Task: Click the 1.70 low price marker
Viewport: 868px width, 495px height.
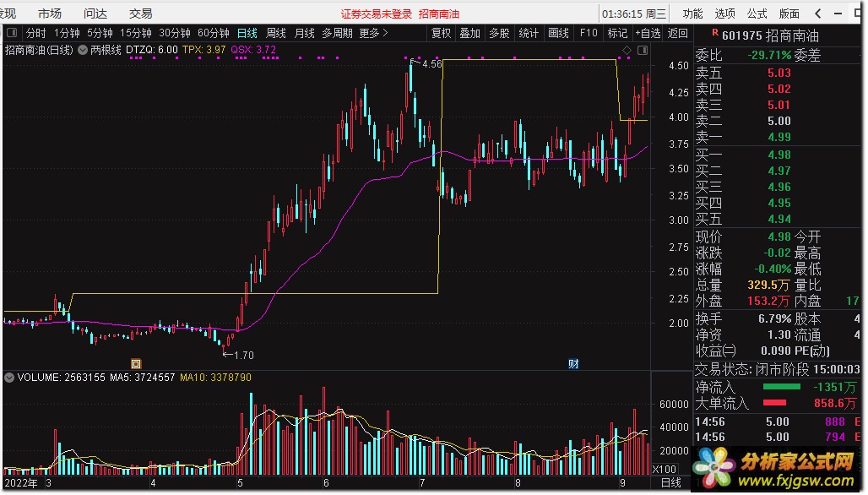Action: tap(243, 355)
